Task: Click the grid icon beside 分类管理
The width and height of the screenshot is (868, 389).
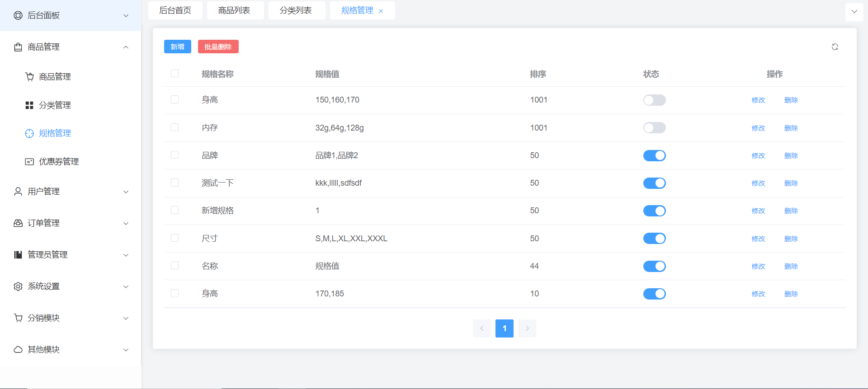Action: 29,105
